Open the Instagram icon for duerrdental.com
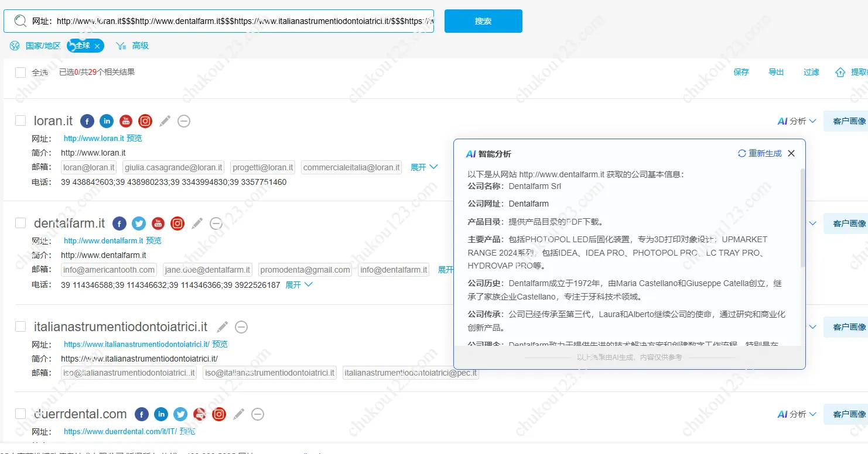 pos(219,414)
